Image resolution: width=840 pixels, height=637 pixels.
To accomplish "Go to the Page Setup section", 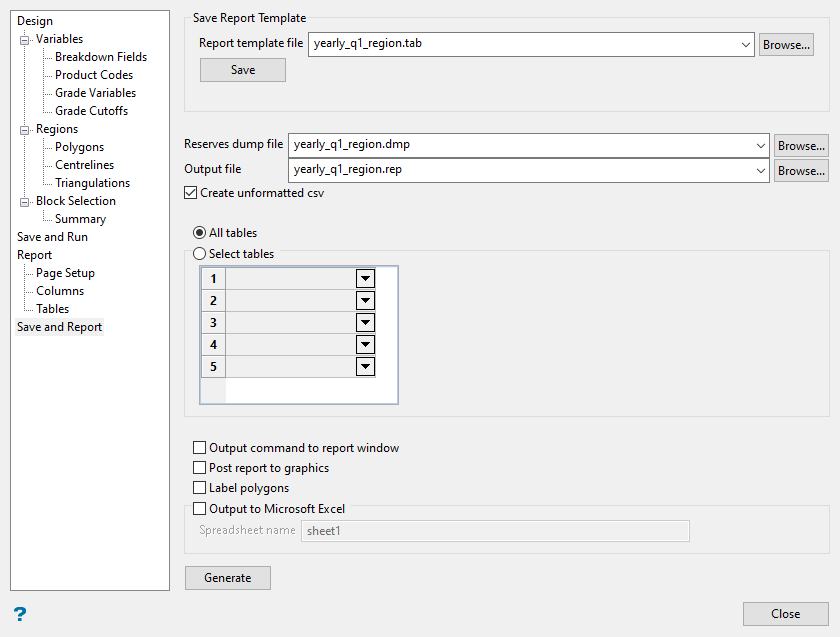I will click(x=65, y=273).
